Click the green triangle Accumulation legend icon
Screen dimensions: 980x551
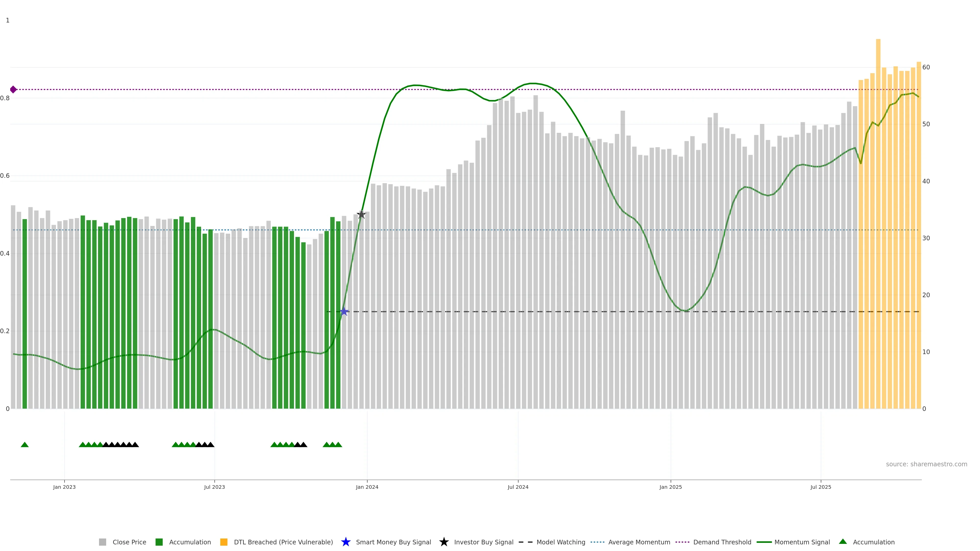[x=843, y=542]
